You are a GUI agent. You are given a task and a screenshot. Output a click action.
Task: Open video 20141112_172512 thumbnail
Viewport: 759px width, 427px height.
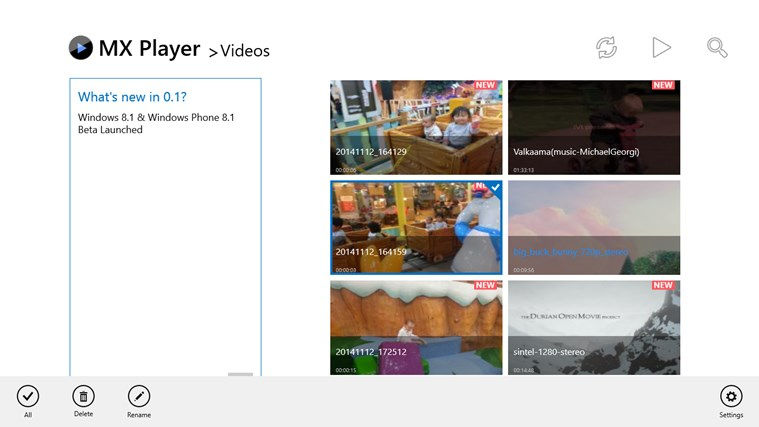point(416,328)
